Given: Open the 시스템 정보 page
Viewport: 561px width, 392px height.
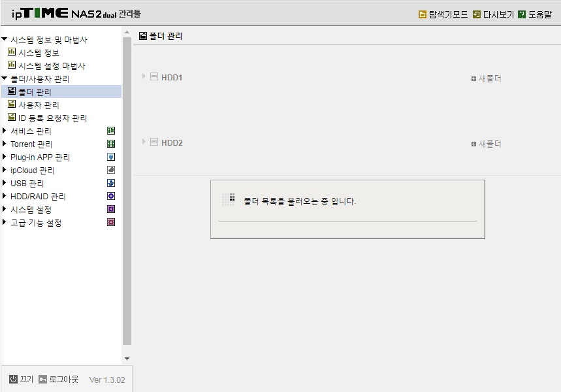Looking at the screenshot, I should 39,53.
